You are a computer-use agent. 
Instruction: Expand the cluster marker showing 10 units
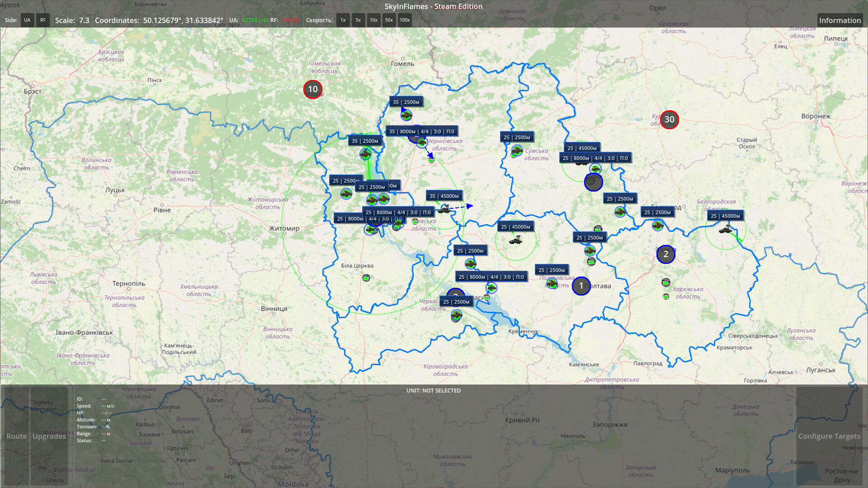click(x=312, y=89)
